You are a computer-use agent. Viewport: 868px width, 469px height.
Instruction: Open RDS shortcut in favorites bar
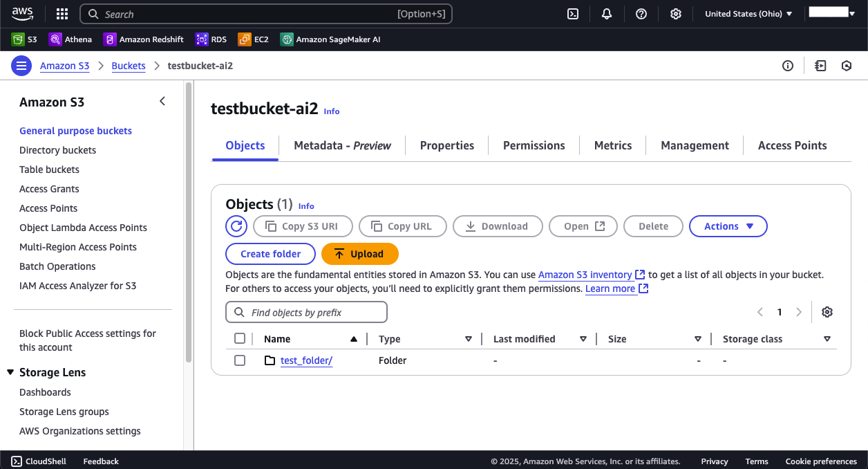click(x=211, y=39)
